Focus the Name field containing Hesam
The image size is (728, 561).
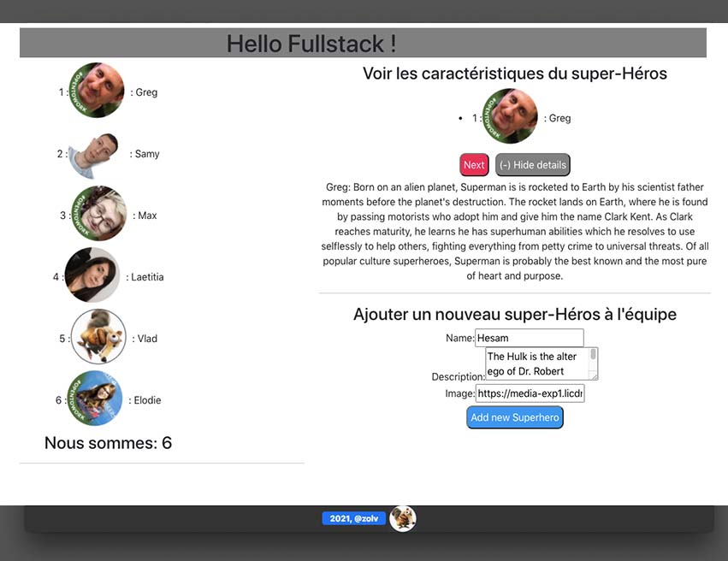[x=529, y=338]
